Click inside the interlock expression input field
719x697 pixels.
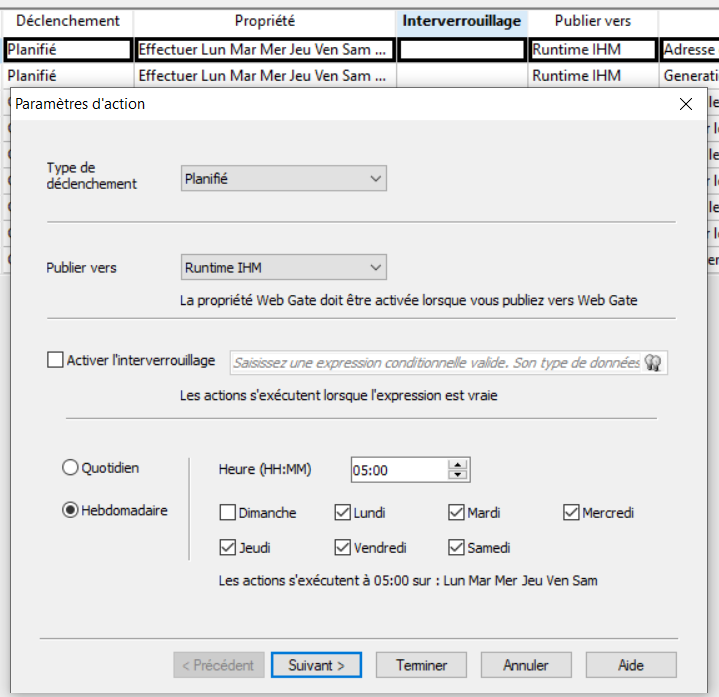[435, 363]
